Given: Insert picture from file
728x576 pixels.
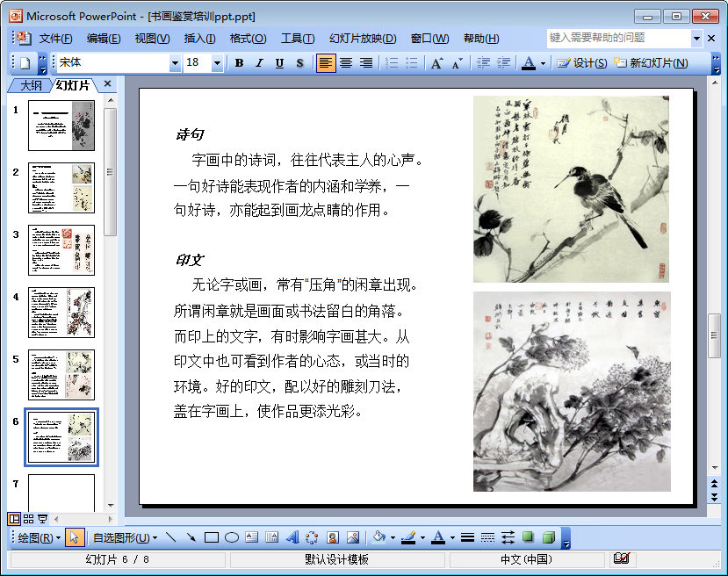Looking at the screenshot, I should point(353,537).
